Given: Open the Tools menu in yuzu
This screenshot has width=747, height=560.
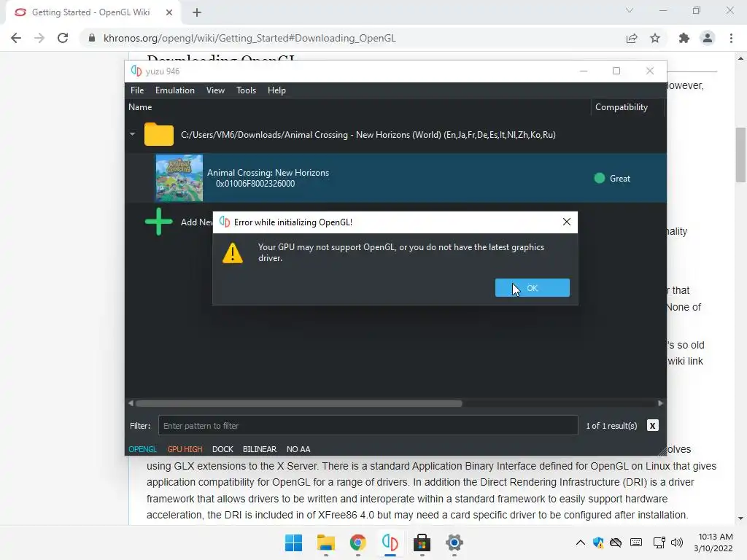Looking at the screenshot, I should (x=247, y=90).
